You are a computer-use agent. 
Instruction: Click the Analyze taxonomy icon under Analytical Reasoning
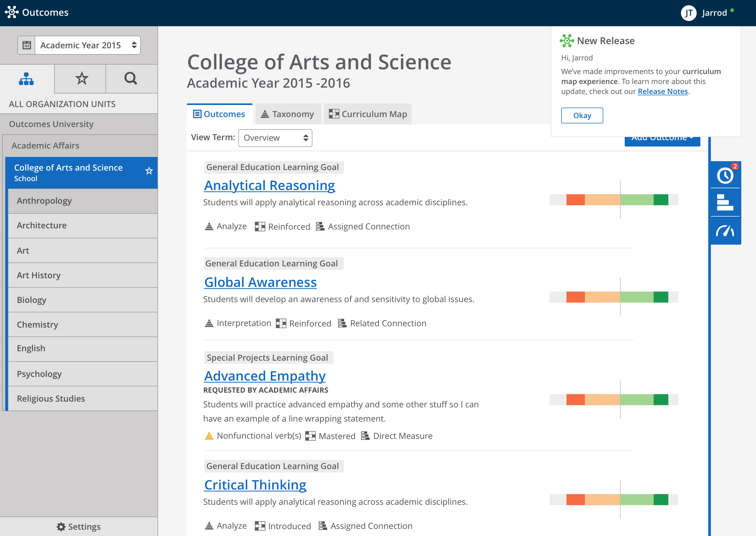(x=209, y=227)
